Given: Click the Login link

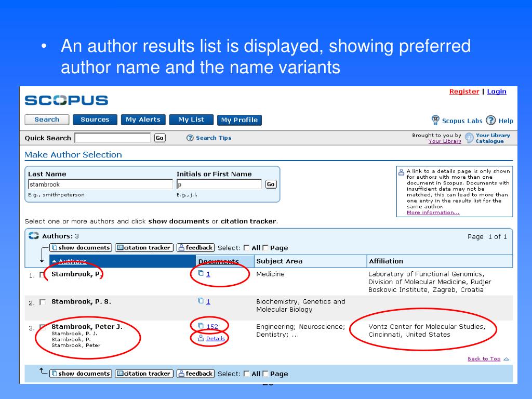Looking at the screenshot, I should [497, 91].
